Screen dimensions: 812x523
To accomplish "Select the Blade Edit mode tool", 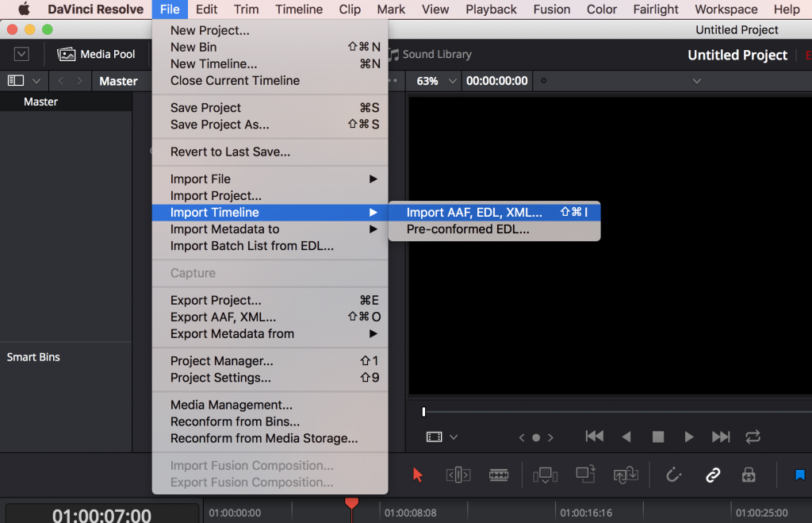I will [499, 475].
